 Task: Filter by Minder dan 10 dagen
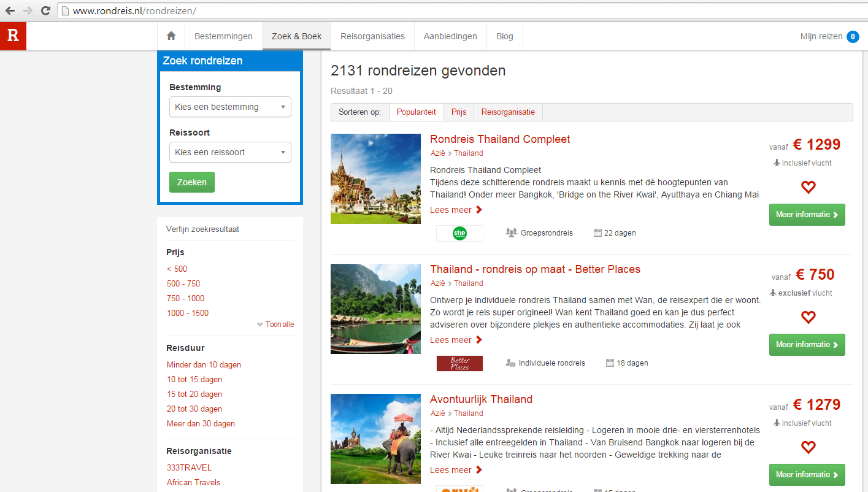[x=204, y=364]
